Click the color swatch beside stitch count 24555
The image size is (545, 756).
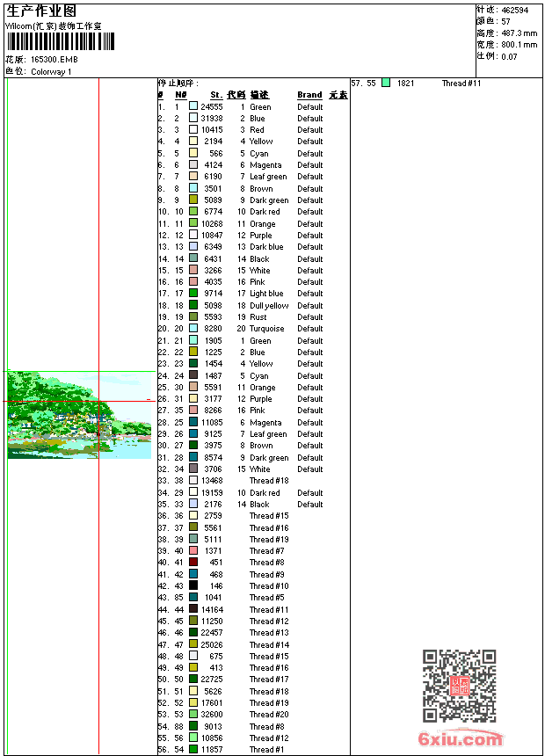[193, 105]
